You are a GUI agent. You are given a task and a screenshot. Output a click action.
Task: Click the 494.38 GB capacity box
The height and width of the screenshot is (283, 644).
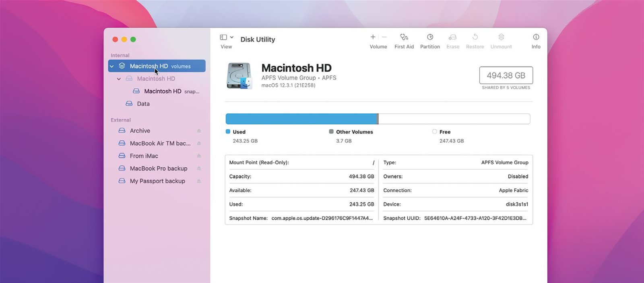point(506,75)
